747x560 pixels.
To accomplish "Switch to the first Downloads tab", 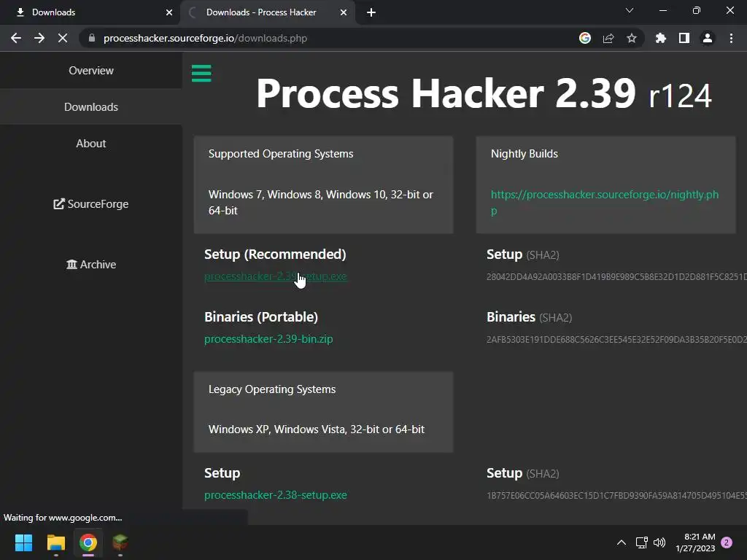I will [x=90, y=12].
